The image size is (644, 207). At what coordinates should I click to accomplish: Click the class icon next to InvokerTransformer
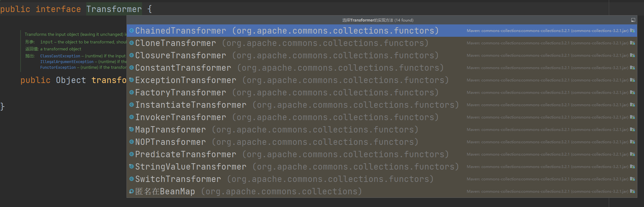[131, 117]
